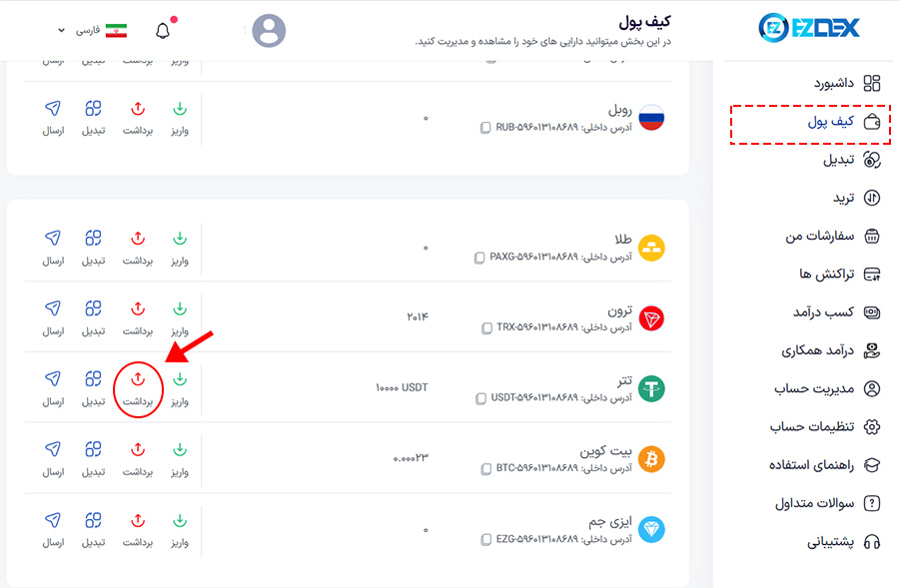
Task: Click the Tether deposit (واریز) icon
Action: click(180, 379)
